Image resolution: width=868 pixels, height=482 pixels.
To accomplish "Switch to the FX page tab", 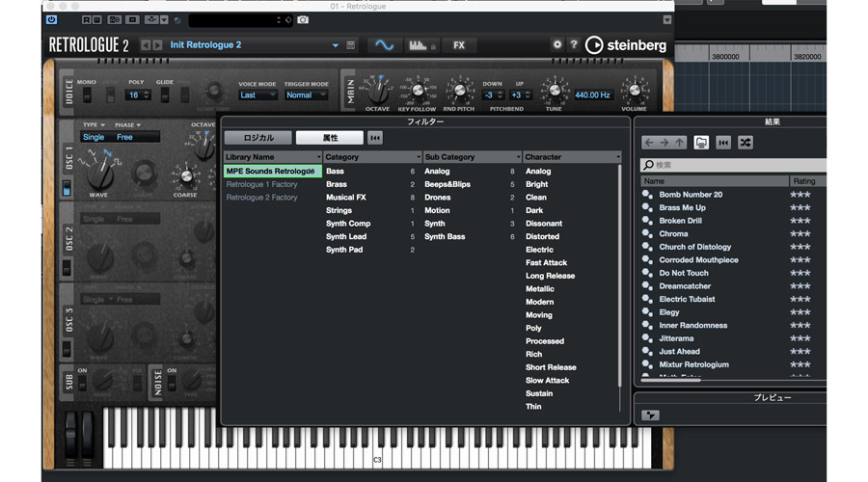I will tap(459, 45).
